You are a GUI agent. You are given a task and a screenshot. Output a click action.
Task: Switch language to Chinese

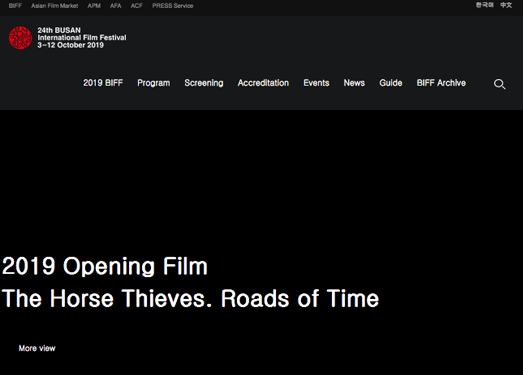pos(506,5)
